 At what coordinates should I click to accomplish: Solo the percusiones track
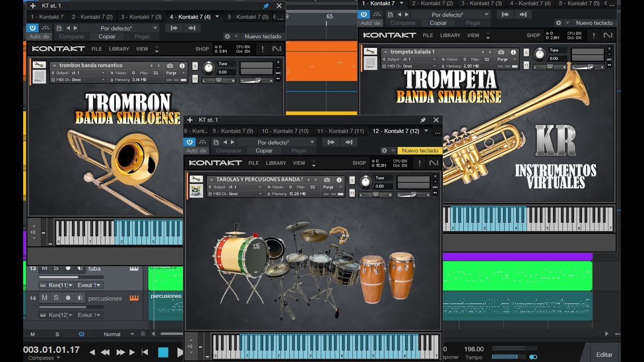pos(56,298)
